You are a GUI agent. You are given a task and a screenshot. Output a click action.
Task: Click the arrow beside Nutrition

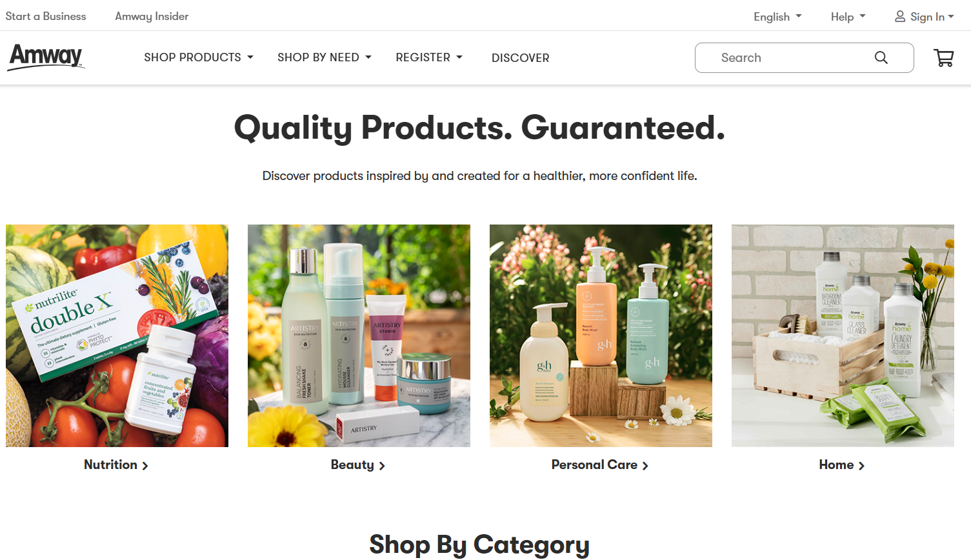pyautogui.click(x=145, y=466)
